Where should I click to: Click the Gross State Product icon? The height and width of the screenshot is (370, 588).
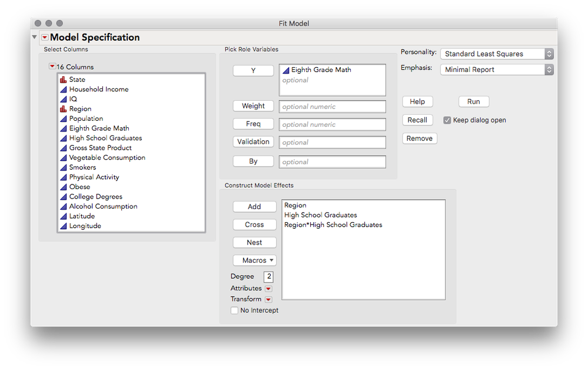click(x=64, y=148)
